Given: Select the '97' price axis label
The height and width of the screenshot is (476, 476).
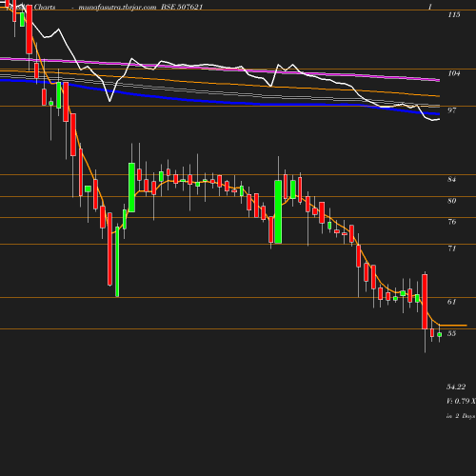Looking at the screenshot, I should [452, 110].
